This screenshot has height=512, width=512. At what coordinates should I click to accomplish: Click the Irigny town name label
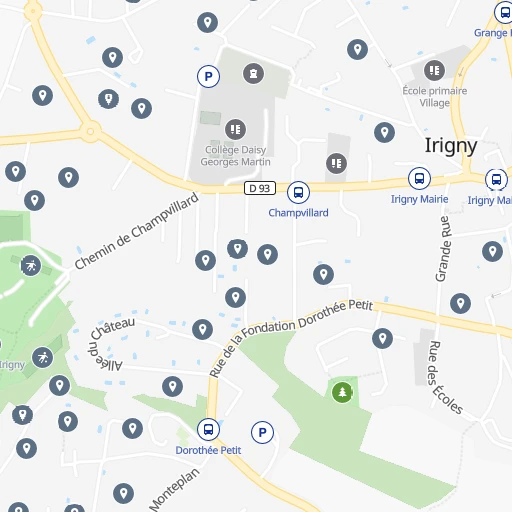pyautogui.click(x=451, y=146)
